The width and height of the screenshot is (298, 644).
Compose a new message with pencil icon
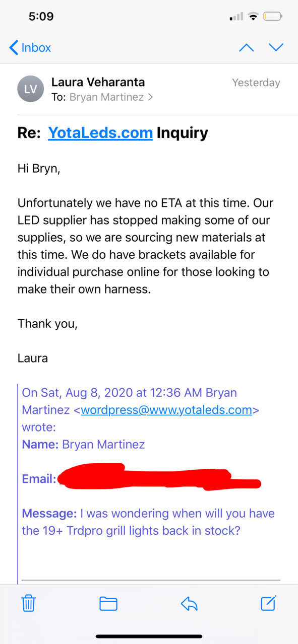click(x=269, y=603)
